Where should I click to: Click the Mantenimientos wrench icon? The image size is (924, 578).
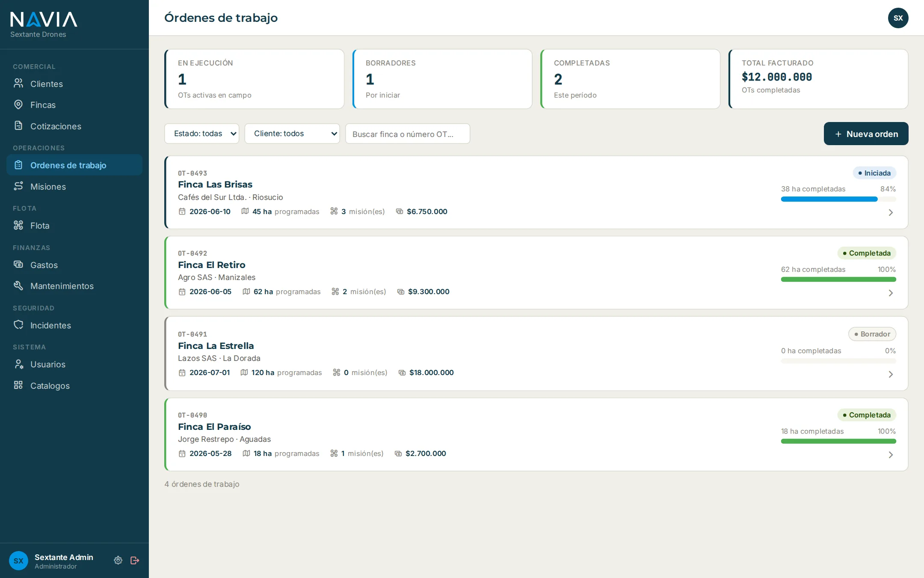click(18, 286)
